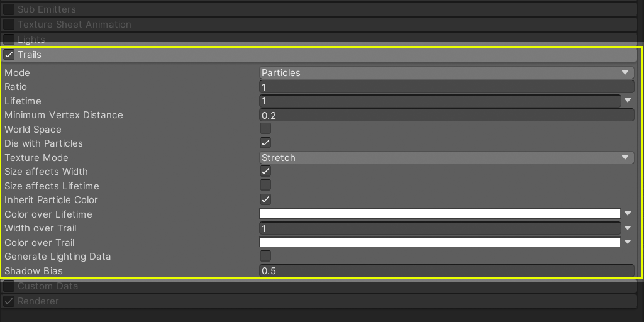Expand the Renderer module header
The image size is (644, 322).
pos(38,301)
